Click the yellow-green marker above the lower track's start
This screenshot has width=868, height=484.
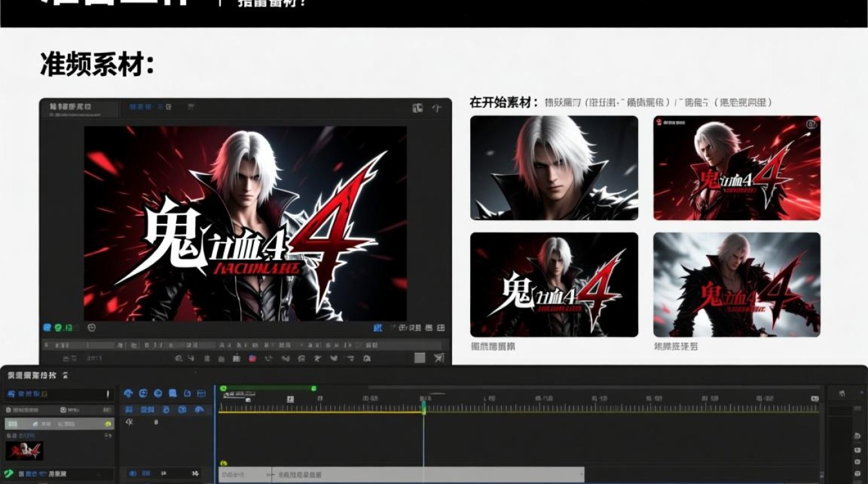click(x=223, y=463)
